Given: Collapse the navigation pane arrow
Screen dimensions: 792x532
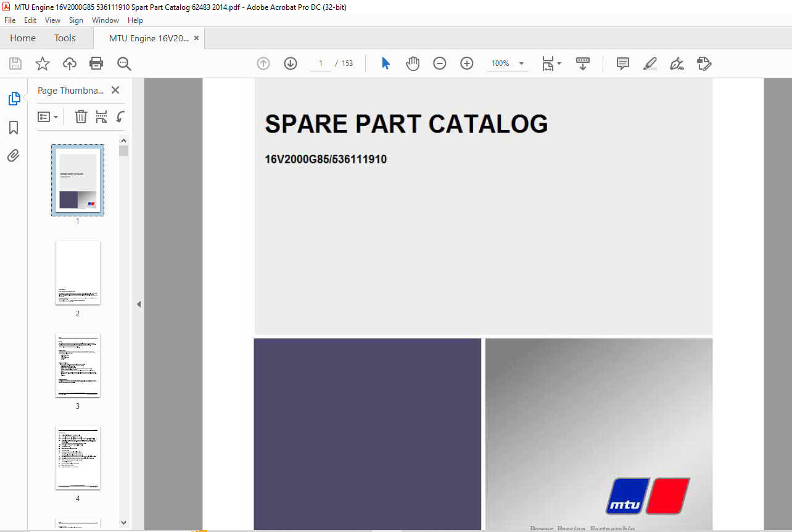Looking at the screenshot, I should [139, 305].
